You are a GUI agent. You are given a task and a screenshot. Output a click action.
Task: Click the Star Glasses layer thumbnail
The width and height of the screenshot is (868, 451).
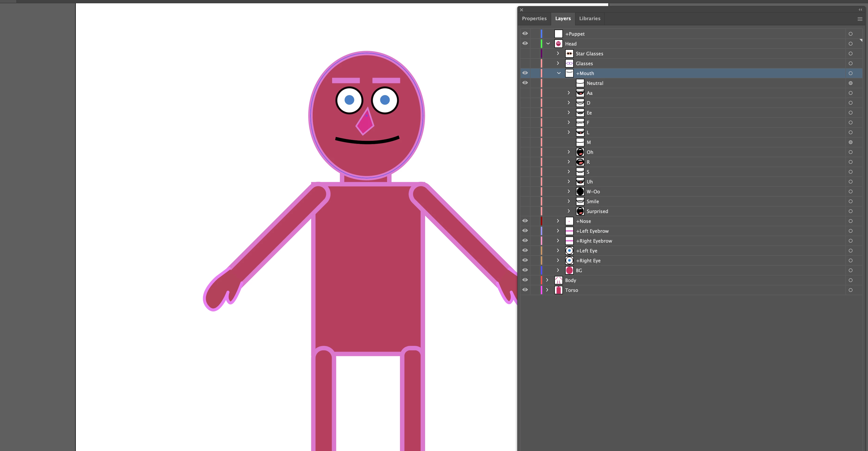569,54
